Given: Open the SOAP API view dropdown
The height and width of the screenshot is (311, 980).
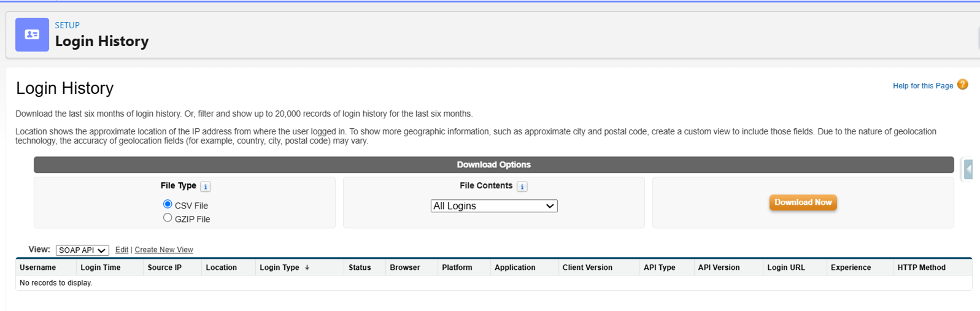Looking at the screenshot, I should point(82,250).
